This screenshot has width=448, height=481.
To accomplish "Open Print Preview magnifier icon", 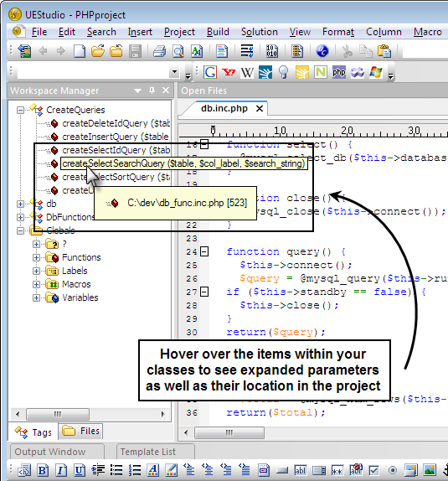I will click(178, 51).
